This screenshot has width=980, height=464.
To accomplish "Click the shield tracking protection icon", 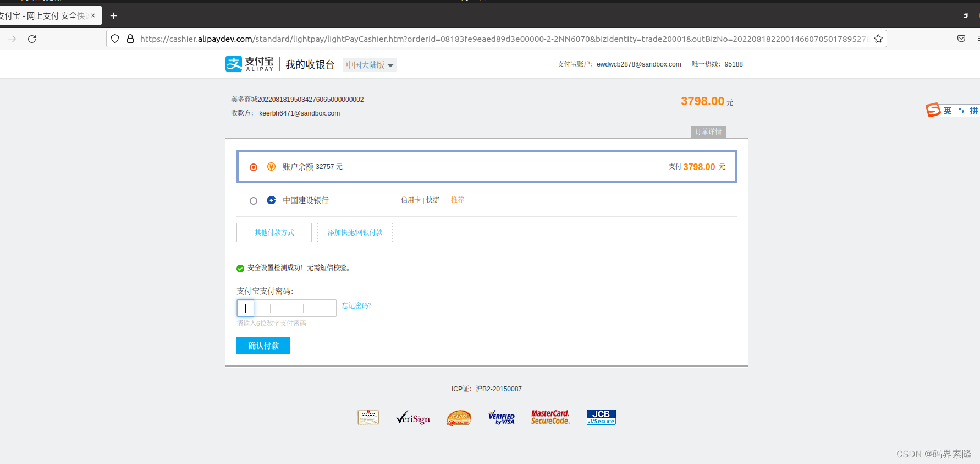I will click(115, 39).
